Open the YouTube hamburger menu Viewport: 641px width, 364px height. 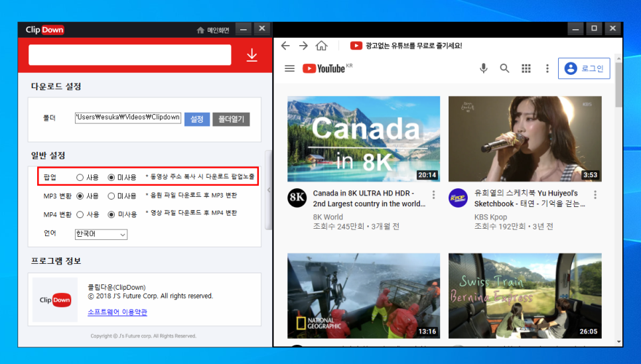point(289,68)
